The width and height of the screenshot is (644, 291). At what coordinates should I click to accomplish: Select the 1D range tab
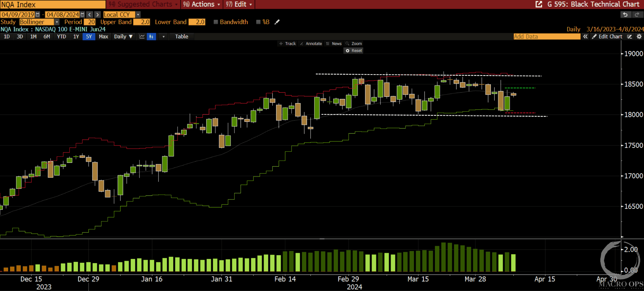[7, 36]
